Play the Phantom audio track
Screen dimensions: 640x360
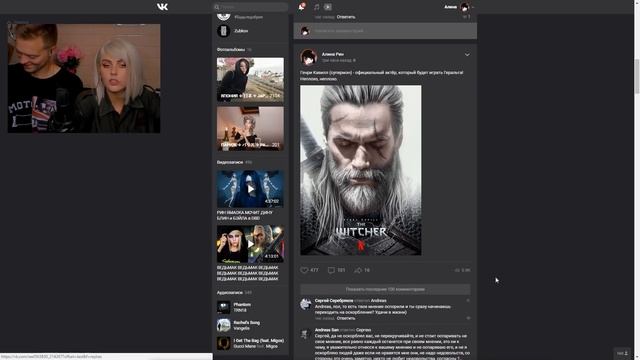[x=223, y=307]
